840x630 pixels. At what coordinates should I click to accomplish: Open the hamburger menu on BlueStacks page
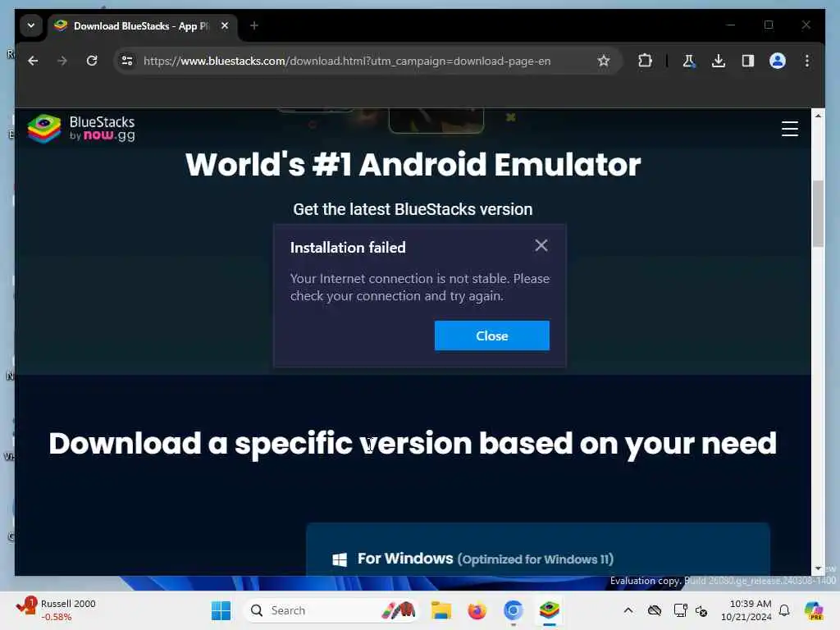click(x=790, y=129)
